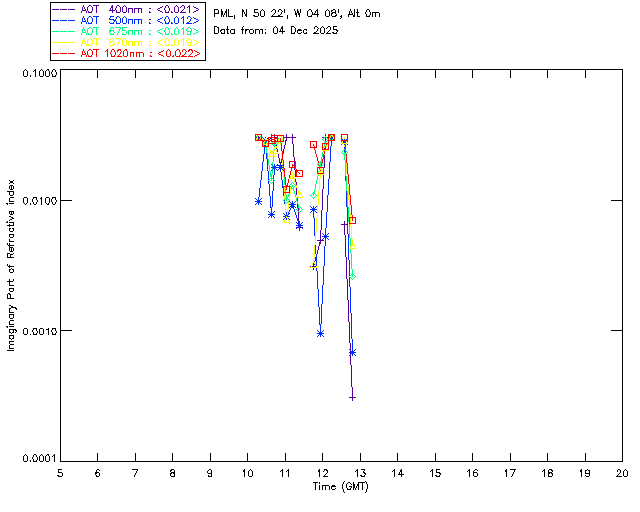The width and height of the screenshot is (640, 512).
Task: Click the 'Imaginary Part of Refractive index' label
Action: [11, 265]
